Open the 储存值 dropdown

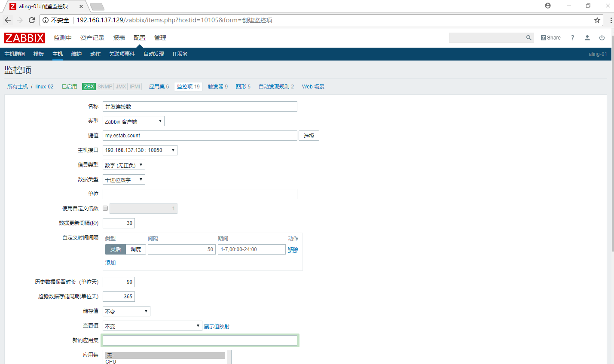[126, 311]
